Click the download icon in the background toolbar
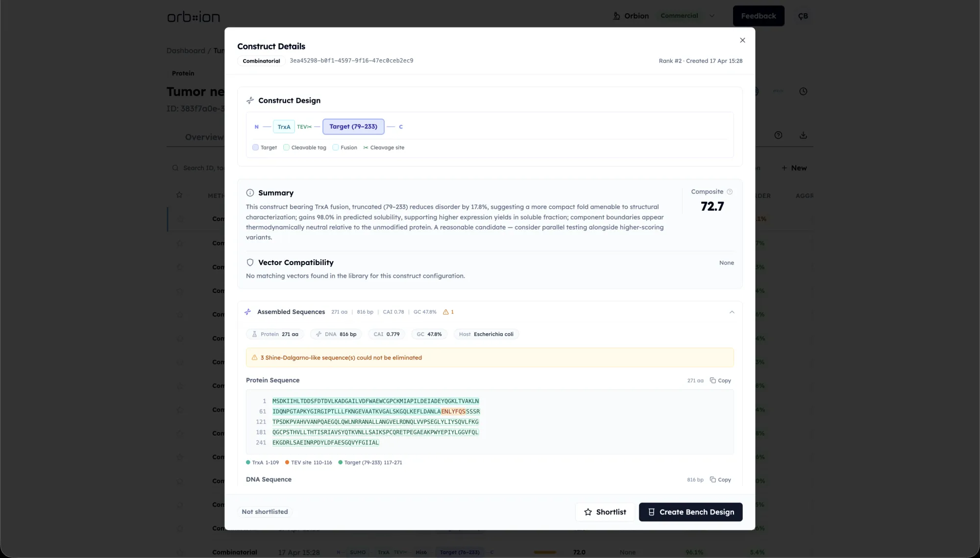Screen dimensions: 980x558 tap(803, 135)
